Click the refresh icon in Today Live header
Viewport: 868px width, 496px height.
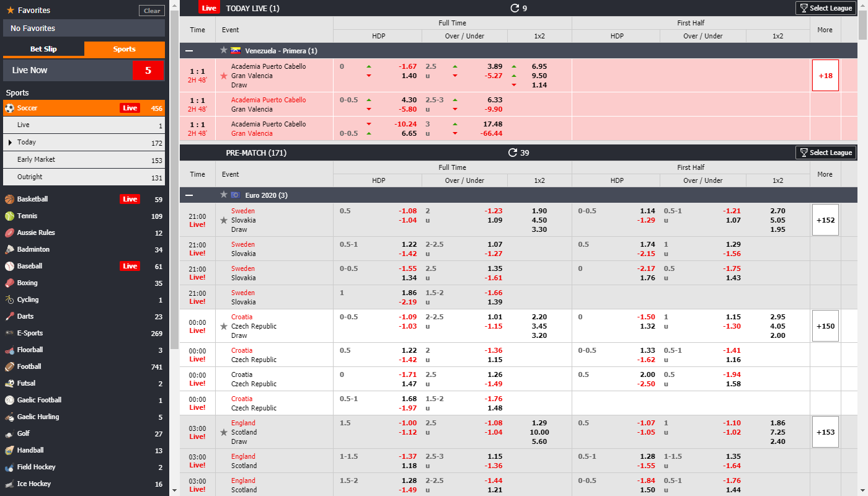[x=514, y=8]
